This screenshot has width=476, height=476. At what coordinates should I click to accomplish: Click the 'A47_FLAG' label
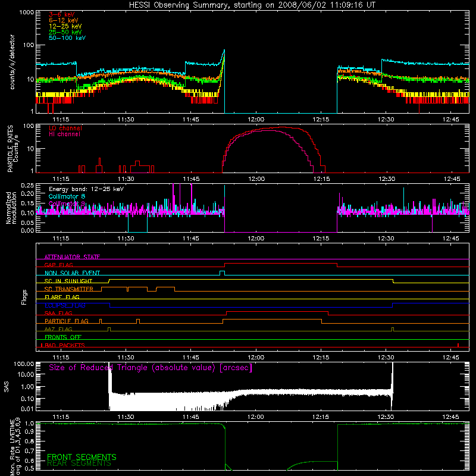[x=58, y=329]
